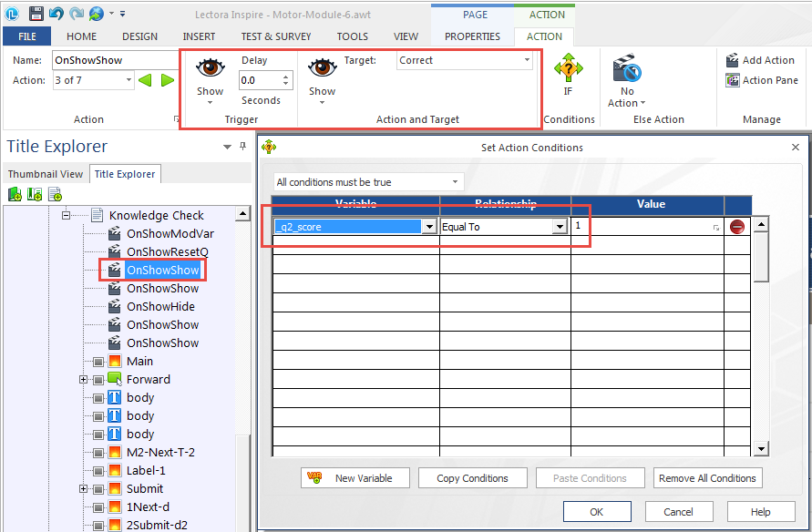Image resolution: width=812 pixels, height=532 pixels.
Task: Toggle checkbox beside 2Submit-d2 object
Action: tap(98, 526)
